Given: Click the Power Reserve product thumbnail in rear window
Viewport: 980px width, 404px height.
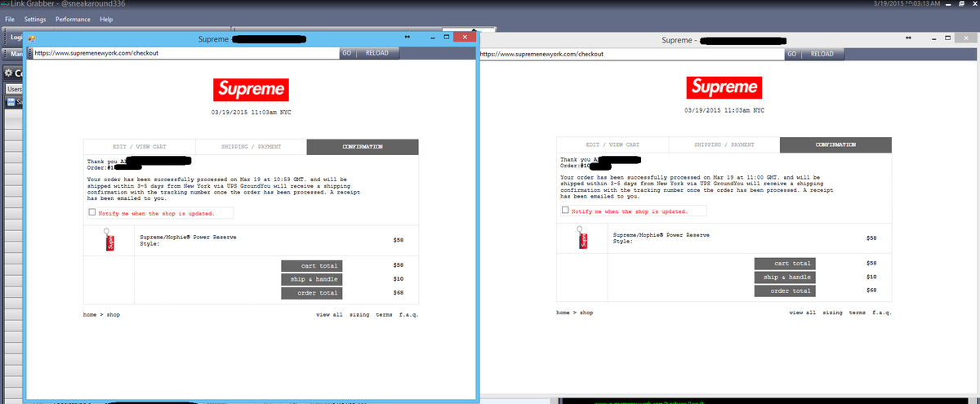Looking at the screenshot, I should pos(583,238).
